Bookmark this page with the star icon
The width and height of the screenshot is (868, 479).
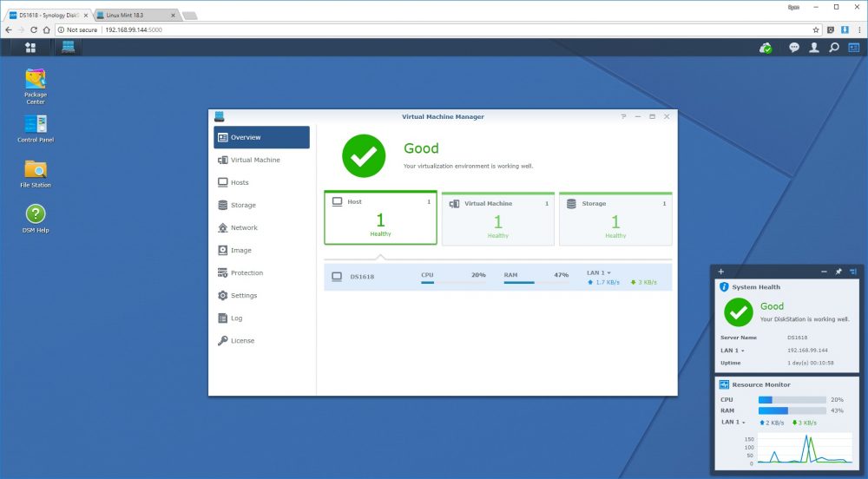coord(815,30)
